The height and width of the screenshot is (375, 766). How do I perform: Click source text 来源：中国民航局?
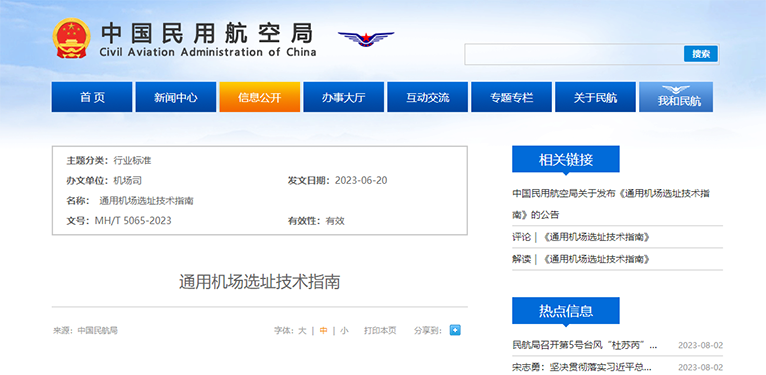pyautogui.click(x=85, y=331)
